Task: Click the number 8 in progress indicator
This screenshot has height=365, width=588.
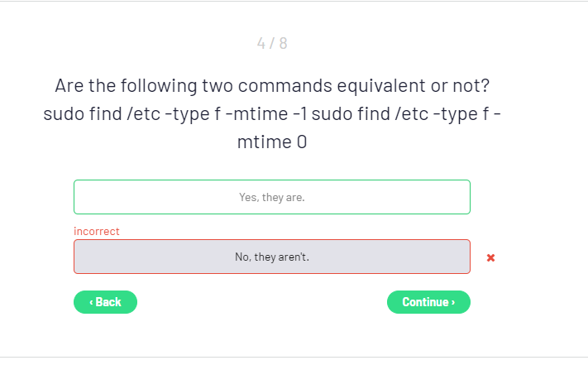Action: coord(283,43)
